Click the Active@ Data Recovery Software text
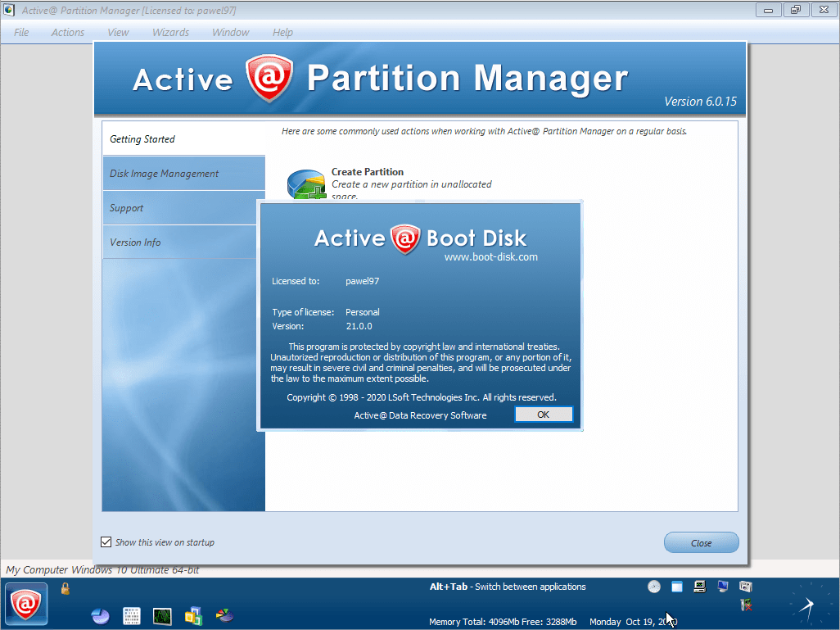The width and height of the screenshot is (840, 630). tap(420, 415)
